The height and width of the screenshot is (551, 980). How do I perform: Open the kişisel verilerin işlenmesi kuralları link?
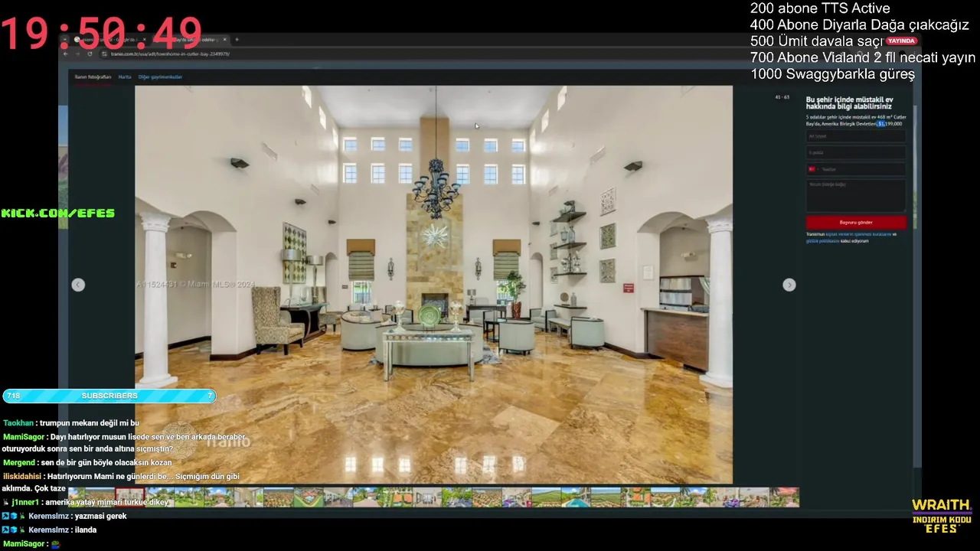(859, 234)
